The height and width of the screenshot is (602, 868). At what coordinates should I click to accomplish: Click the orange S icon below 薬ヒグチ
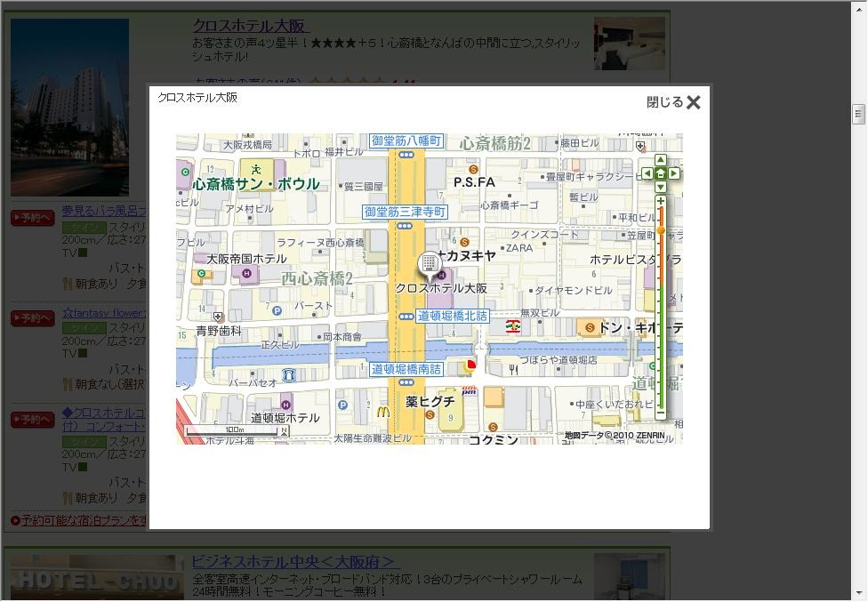[x=430, y=414]
